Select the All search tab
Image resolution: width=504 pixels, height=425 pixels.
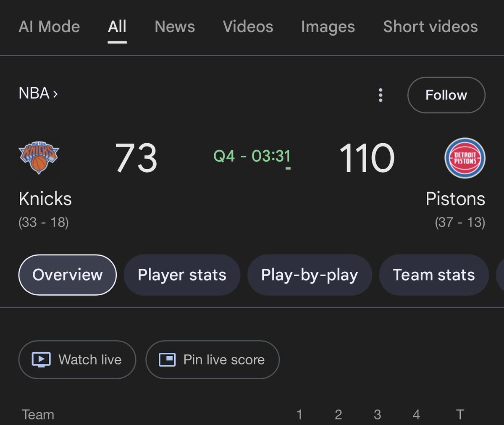click(x=117, y=27)
